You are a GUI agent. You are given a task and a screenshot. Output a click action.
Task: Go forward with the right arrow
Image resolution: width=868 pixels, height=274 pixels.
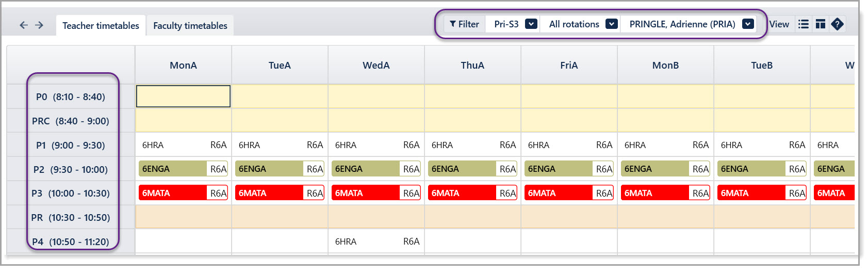[x=39, y=25]
